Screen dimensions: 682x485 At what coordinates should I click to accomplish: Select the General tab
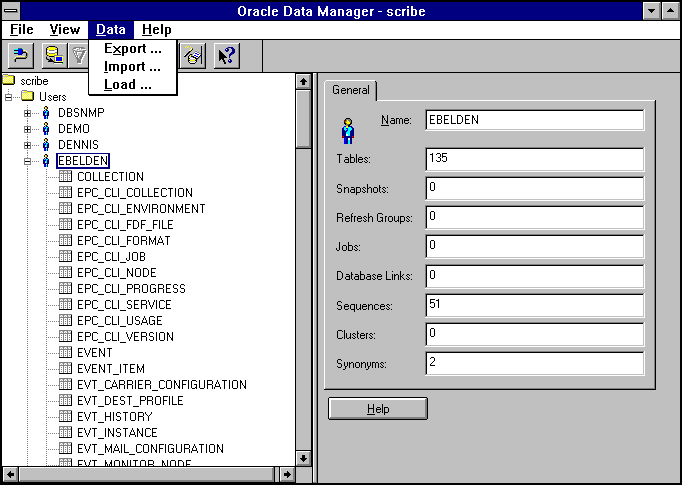point(350,90)
